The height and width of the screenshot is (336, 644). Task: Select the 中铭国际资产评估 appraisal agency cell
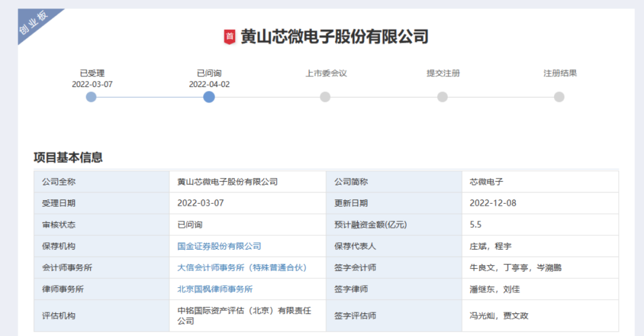(244, 315)
